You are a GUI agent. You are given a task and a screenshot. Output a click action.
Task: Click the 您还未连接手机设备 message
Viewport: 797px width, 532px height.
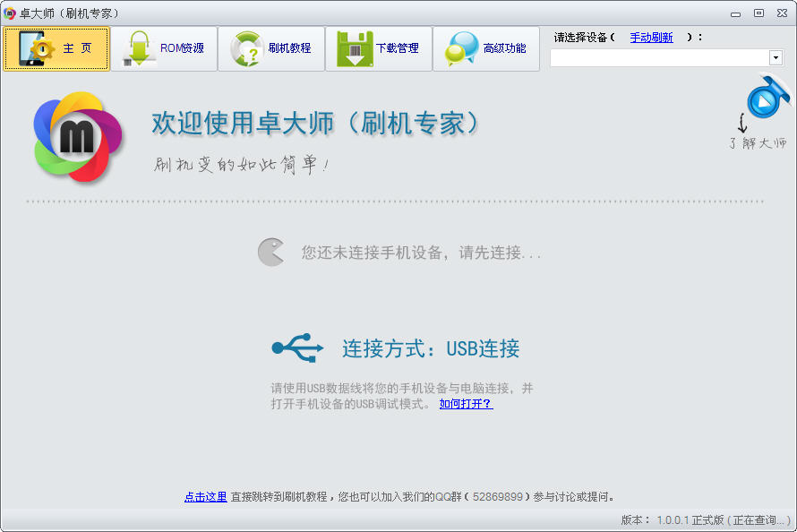click(x=421, y=253)
